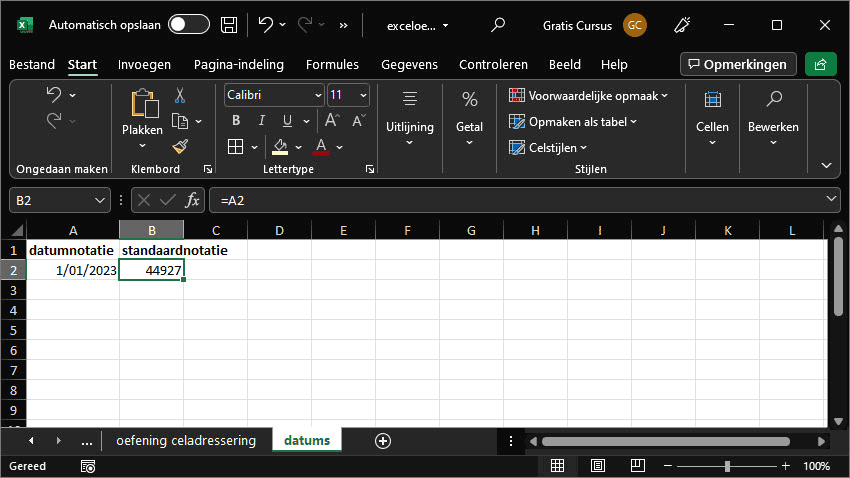Screen dimensions: 850x478
Task: Open the font size 11 dropdown
Action: point(363,95)
